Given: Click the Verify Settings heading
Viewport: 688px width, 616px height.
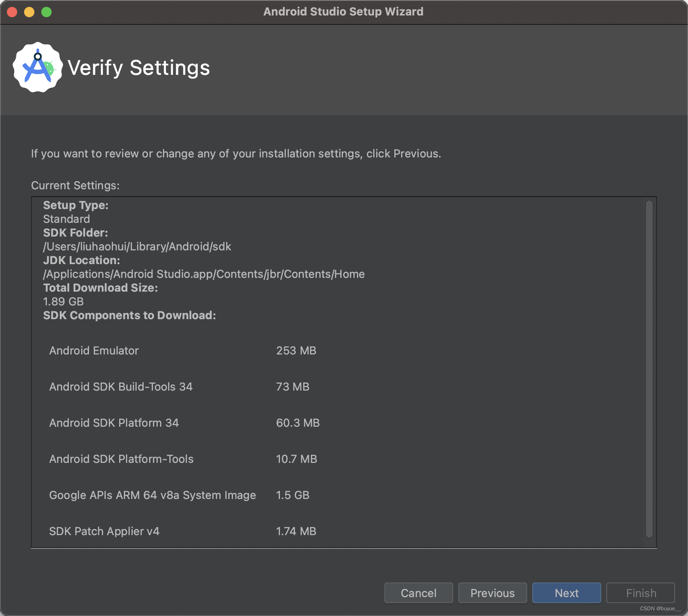Looking at the screenshot, I should coord(139,68).
